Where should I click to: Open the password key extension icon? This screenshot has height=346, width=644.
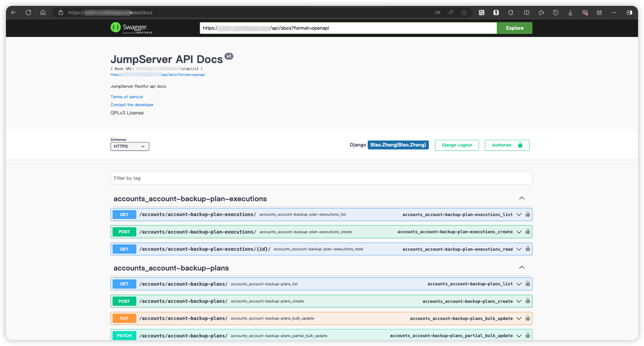click(496, 13)
